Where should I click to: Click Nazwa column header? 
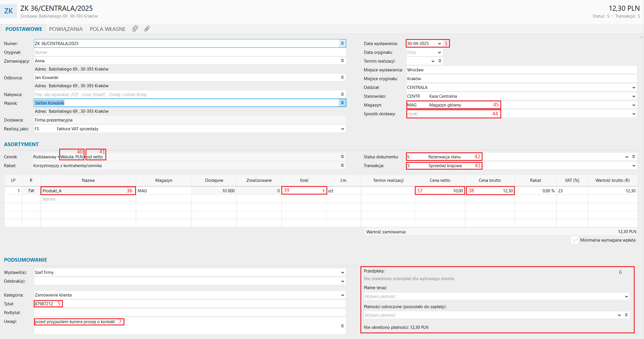click(x=88, y=180)
